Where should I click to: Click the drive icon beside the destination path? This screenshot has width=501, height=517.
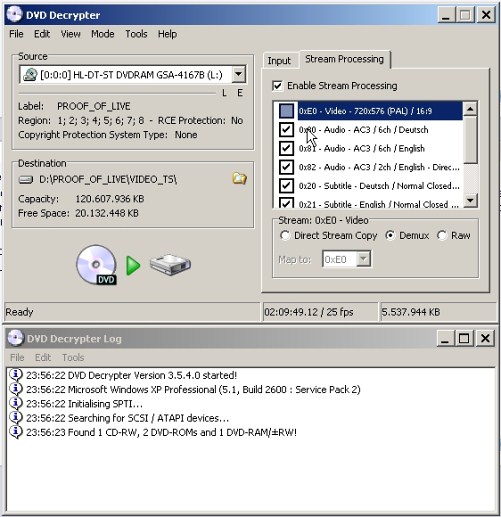pos(26,180)
